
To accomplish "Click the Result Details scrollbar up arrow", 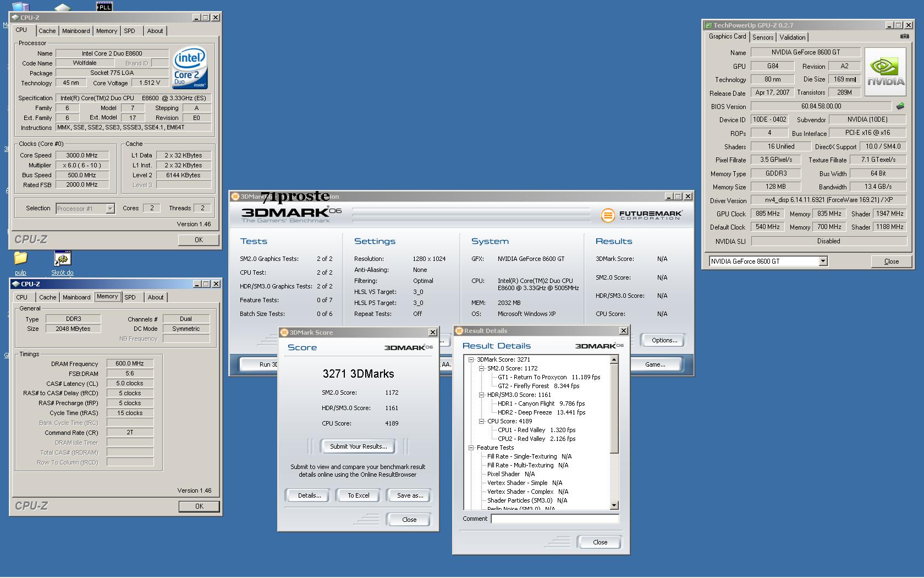I will click(x=614, y=359).
